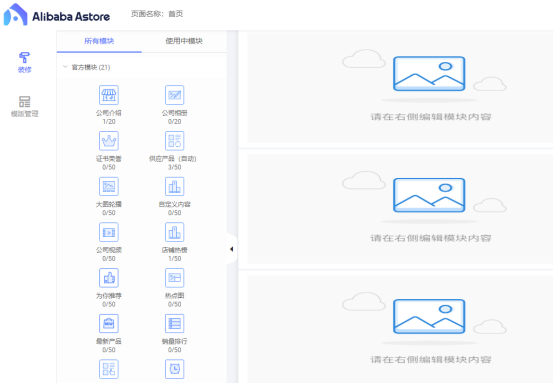Click the 页面名称: 首页 page name text
The image size is (554, 383).
click(157, 14)
